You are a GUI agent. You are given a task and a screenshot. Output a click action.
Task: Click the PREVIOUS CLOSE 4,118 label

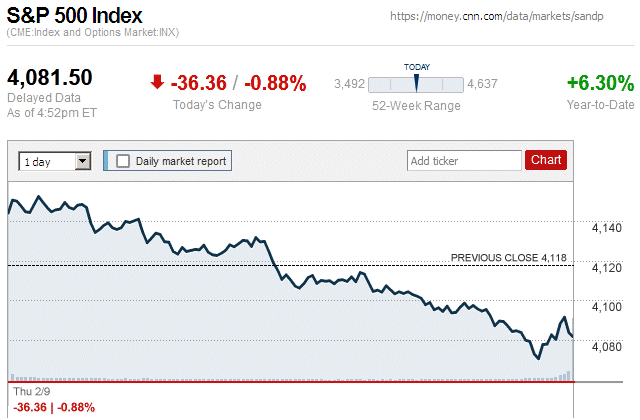[509, 258]
